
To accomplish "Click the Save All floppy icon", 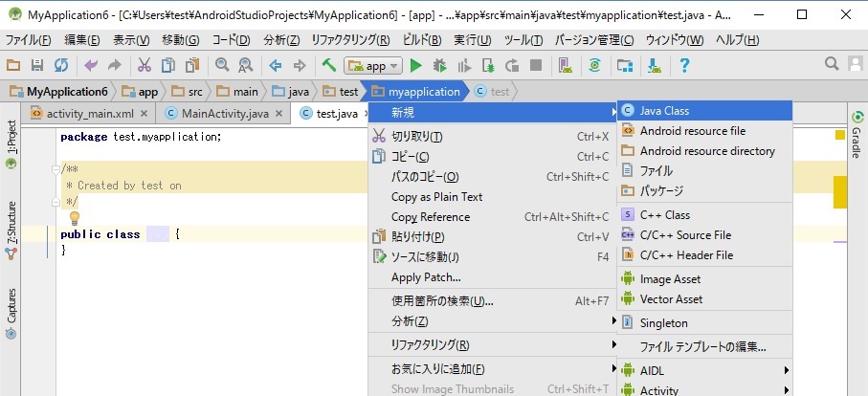I will click(x=37, y=66).
